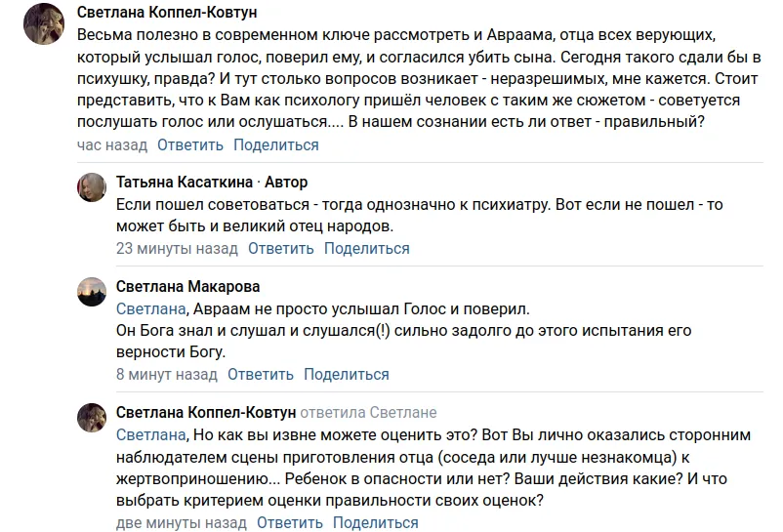This screenshot has height=532, width=783.
Task: Click the avatar beside the last reply comment
Action: (92, 418)
